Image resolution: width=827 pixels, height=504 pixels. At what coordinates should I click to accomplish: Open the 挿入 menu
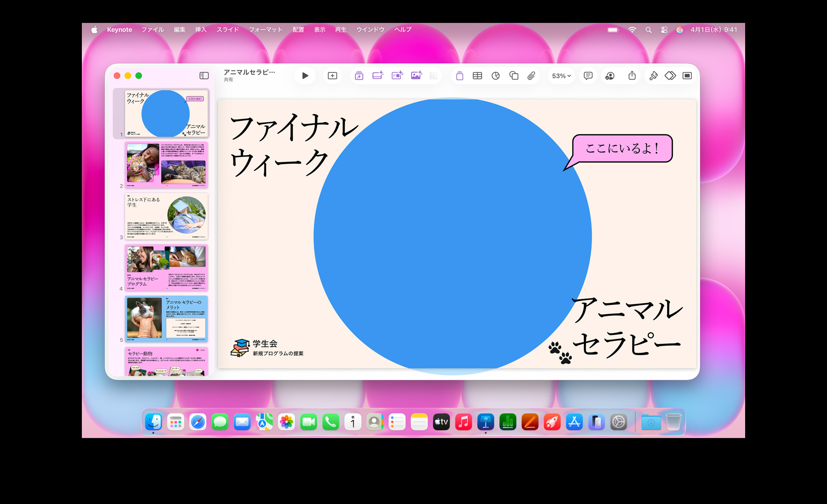click(x=201, y=29)
